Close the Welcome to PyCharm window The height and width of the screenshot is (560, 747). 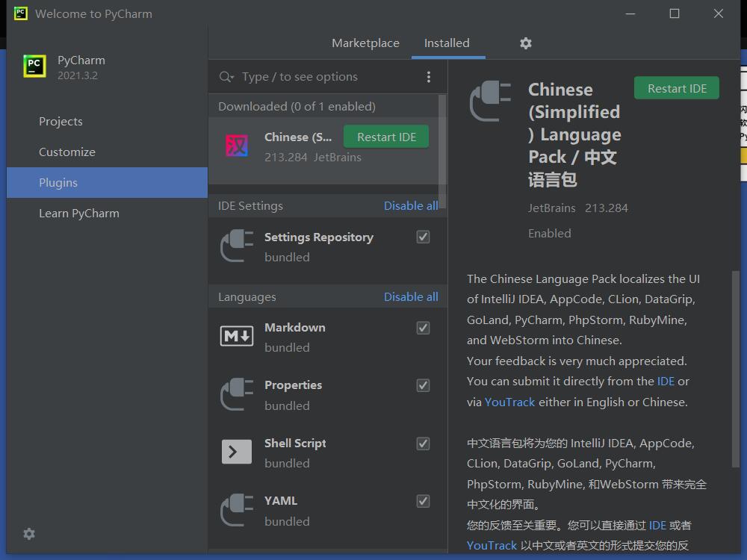point(719,13)
